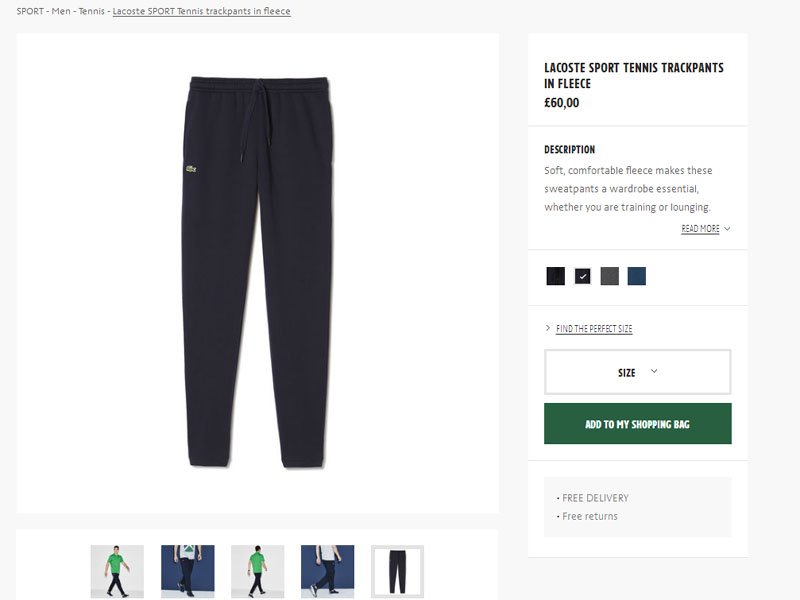Choose the grey color swatch
The width and height of the screenshot is (800, 600).
point(609,276)
